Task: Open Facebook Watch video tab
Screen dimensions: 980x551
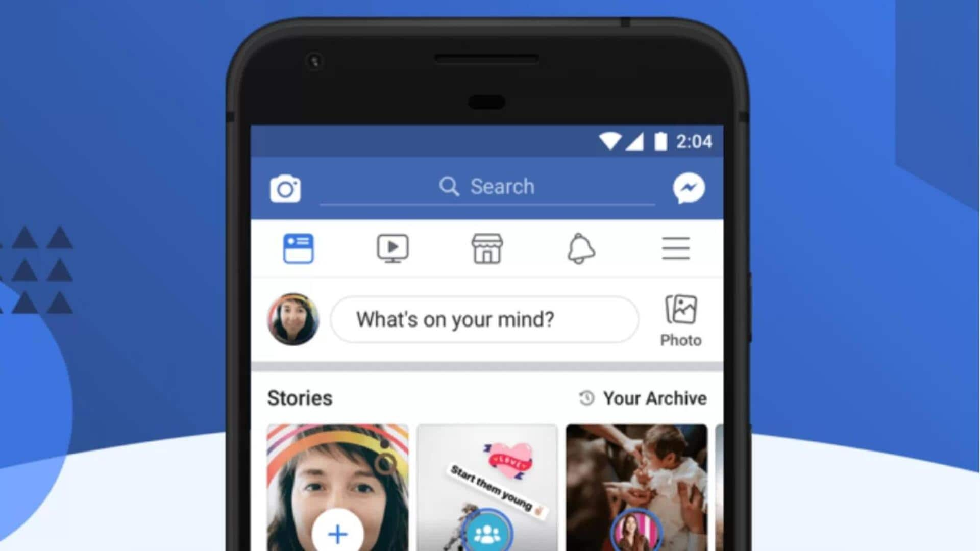Action: tap(393, 249)
